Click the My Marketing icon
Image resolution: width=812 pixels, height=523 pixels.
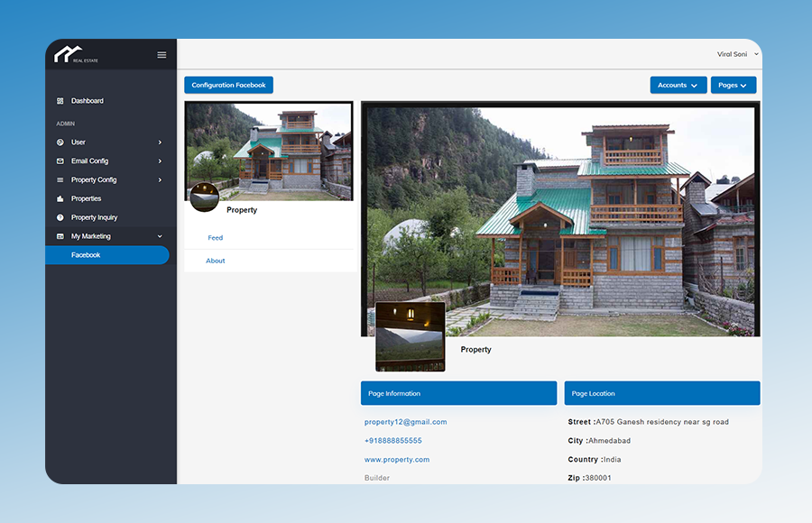(x=60, y=236)
